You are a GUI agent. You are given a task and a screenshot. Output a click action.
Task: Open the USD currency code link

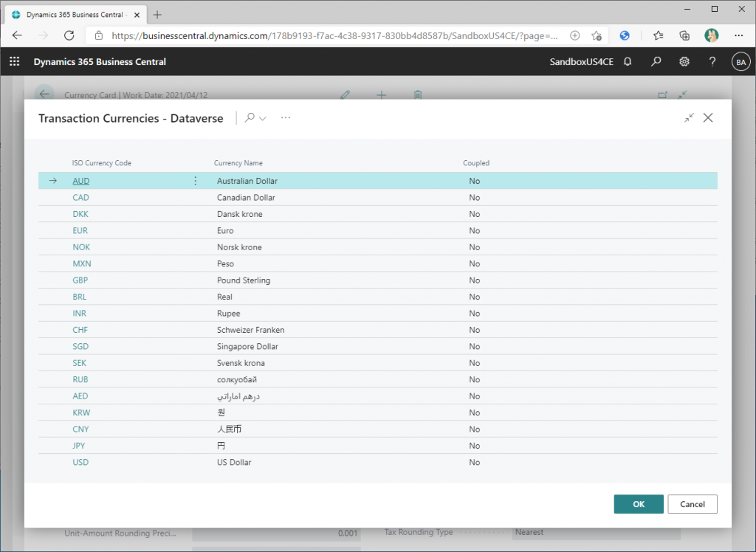click(80, 462)
